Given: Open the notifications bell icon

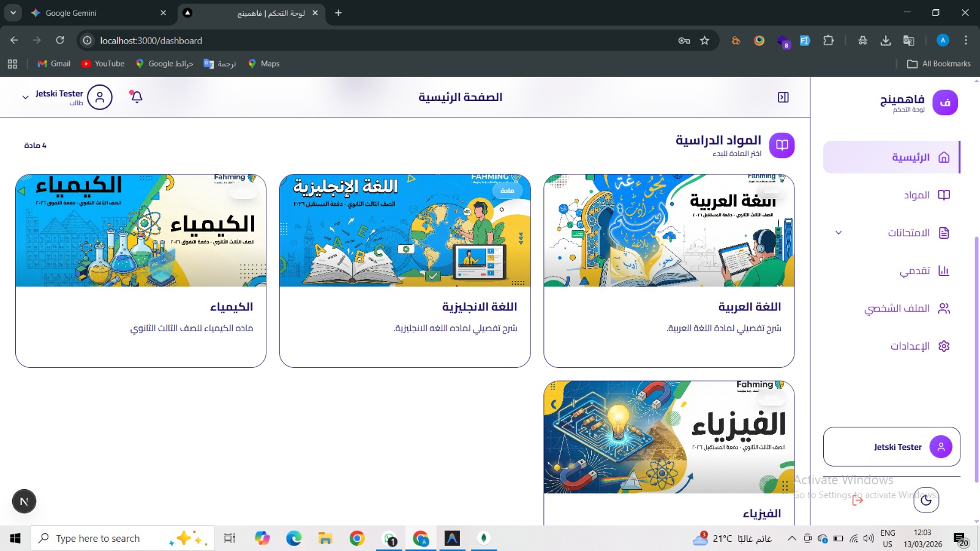Looking at the screenshot, I should [x=137, y=97].
